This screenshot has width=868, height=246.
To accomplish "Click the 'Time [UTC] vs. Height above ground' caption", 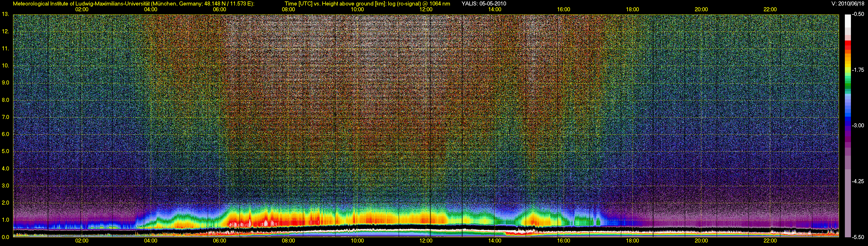I will (330, 4).
